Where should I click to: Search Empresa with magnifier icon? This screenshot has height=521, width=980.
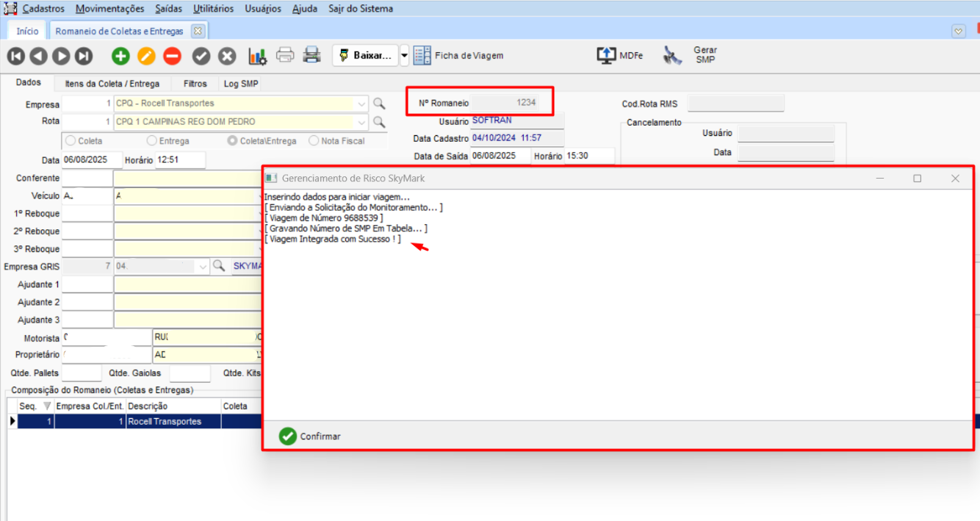379,104
